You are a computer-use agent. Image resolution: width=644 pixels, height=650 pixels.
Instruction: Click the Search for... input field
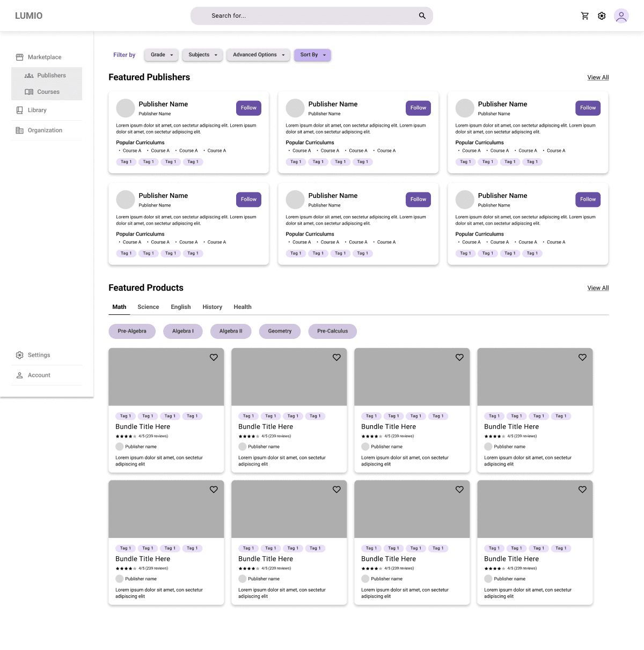[312, 16]
